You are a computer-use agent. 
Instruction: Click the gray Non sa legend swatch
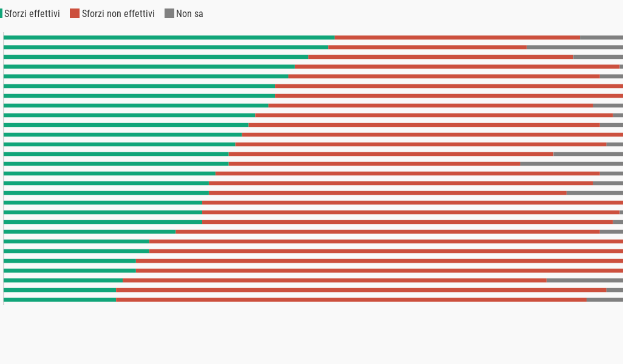click(169, 13)
